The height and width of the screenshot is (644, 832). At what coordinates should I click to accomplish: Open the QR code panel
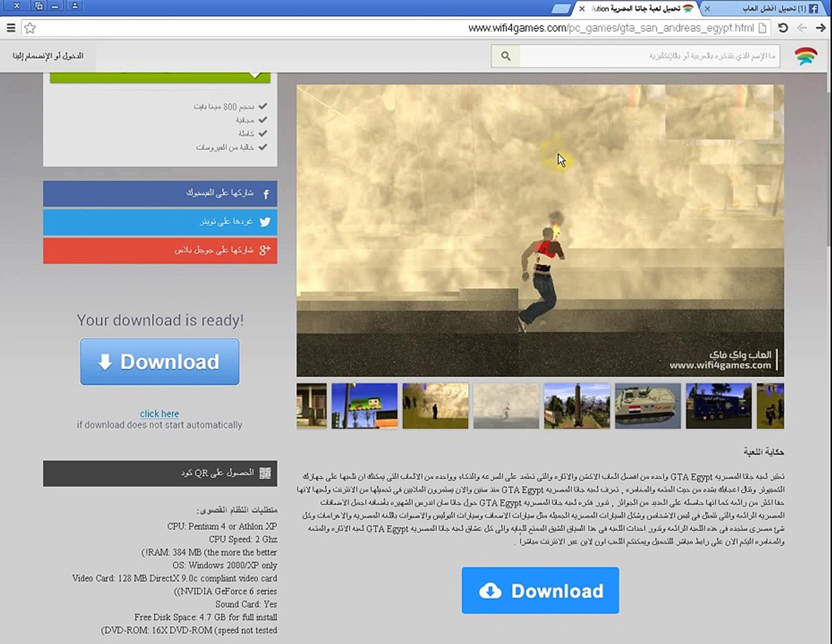coord(160,473)
